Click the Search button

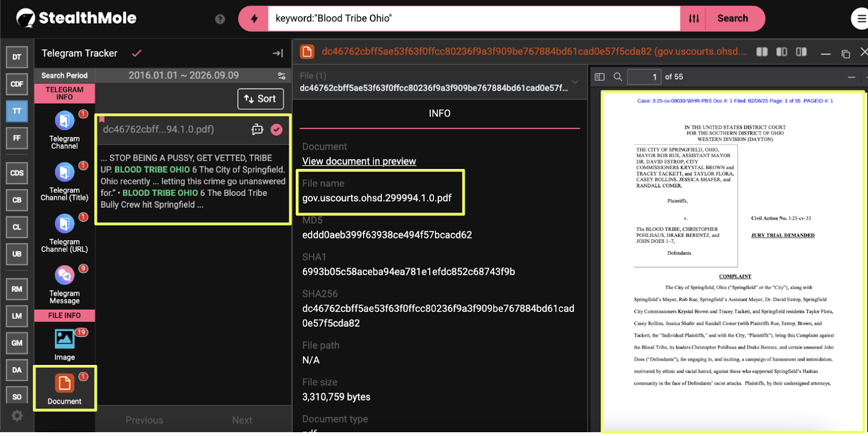[732, 18]
